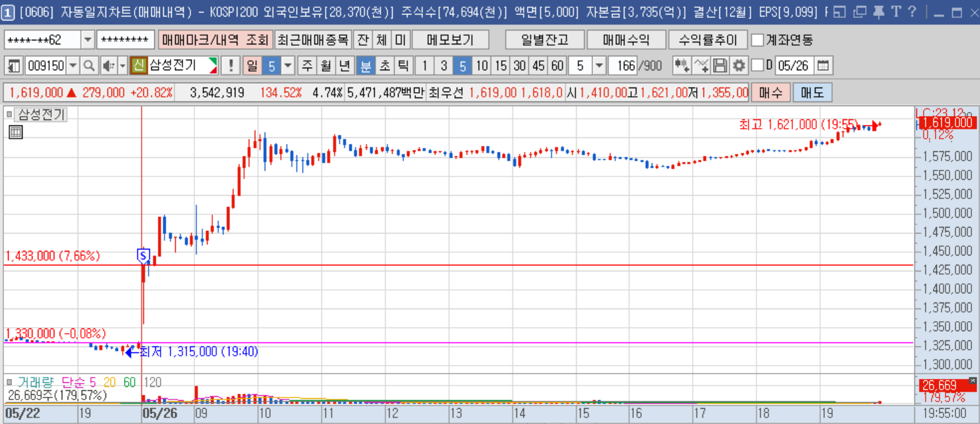Select the 체 tab button

coord(381,40)
